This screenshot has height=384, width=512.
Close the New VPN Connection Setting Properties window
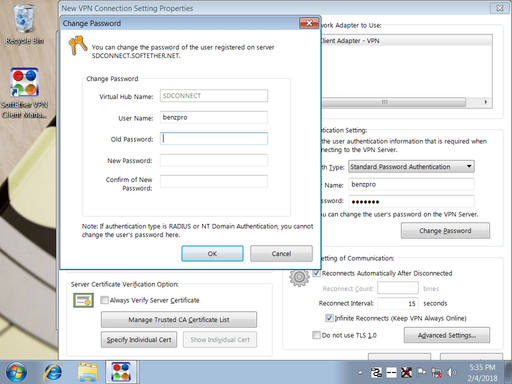[499, 8]
